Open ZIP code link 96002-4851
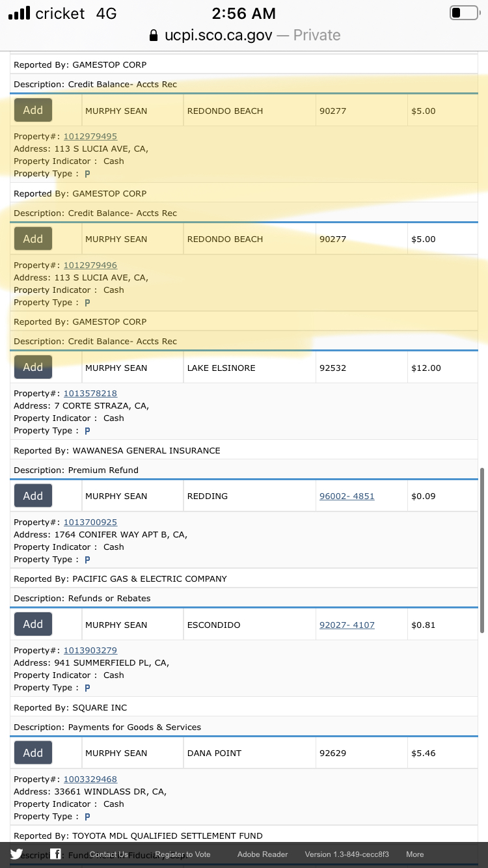This screenshot has width=488, height=868. 347,496
